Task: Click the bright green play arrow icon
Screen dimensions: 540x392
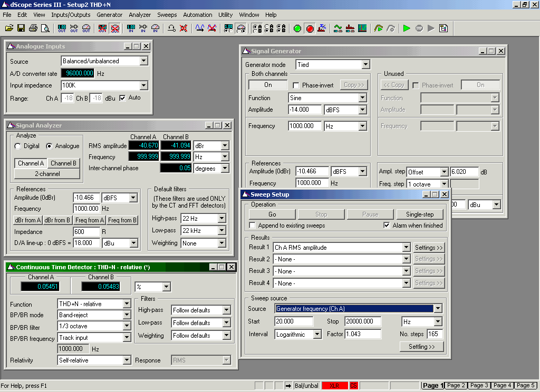Action: [x=407, y=28]
